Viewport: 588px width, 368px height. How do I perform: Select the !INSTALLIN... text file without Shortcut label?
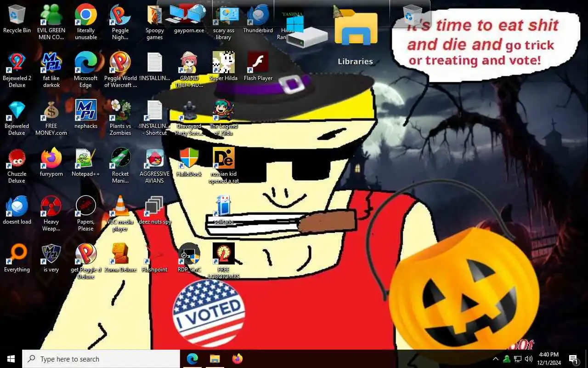point(155,67)
